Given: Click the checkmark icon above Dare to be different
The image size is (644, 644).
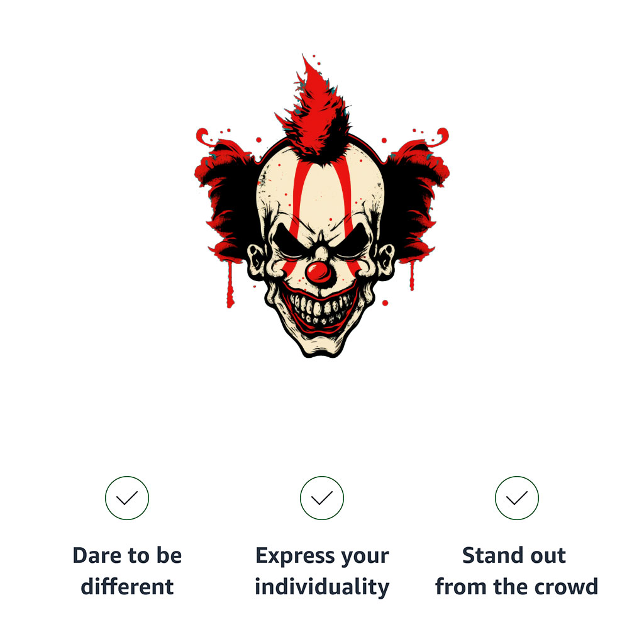Looking at the screenshot, I should [x=127, y=498].
